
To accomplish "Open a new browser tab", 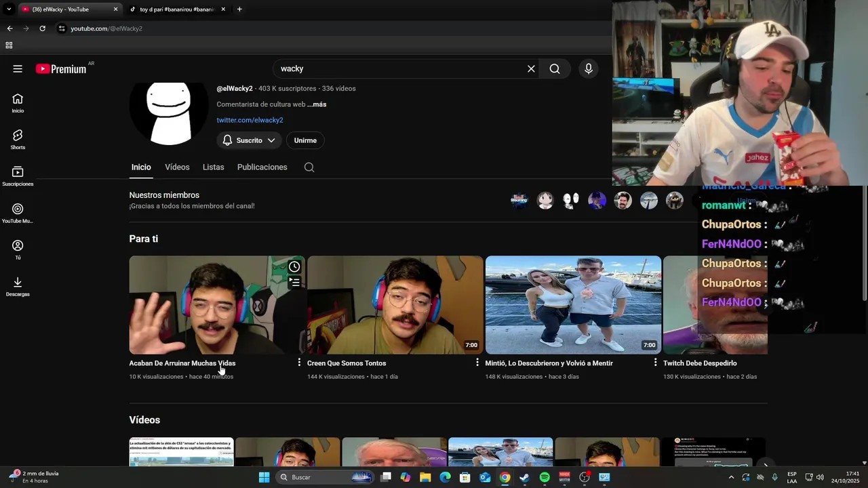I will point(239,9).
